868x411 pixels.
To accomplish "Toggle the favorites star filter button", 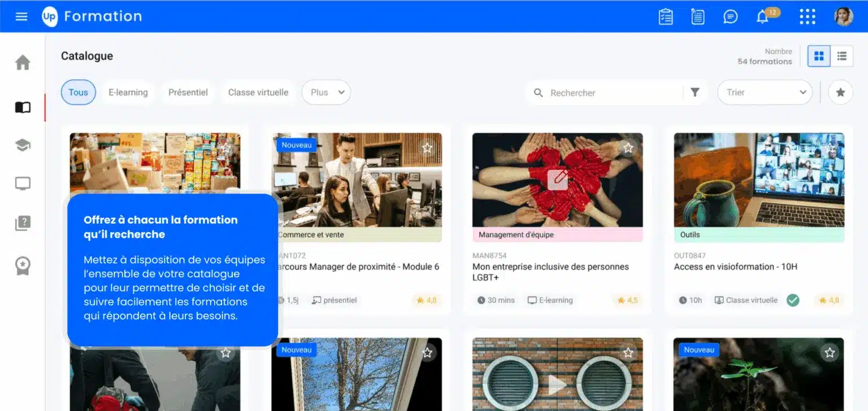I will 840,93.
